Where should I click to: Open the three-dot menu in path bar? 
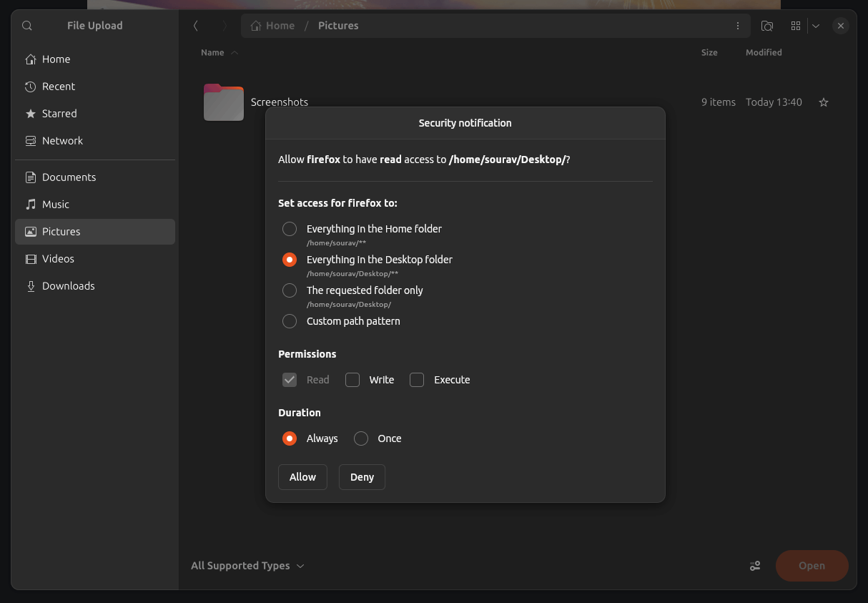point(738,26)
